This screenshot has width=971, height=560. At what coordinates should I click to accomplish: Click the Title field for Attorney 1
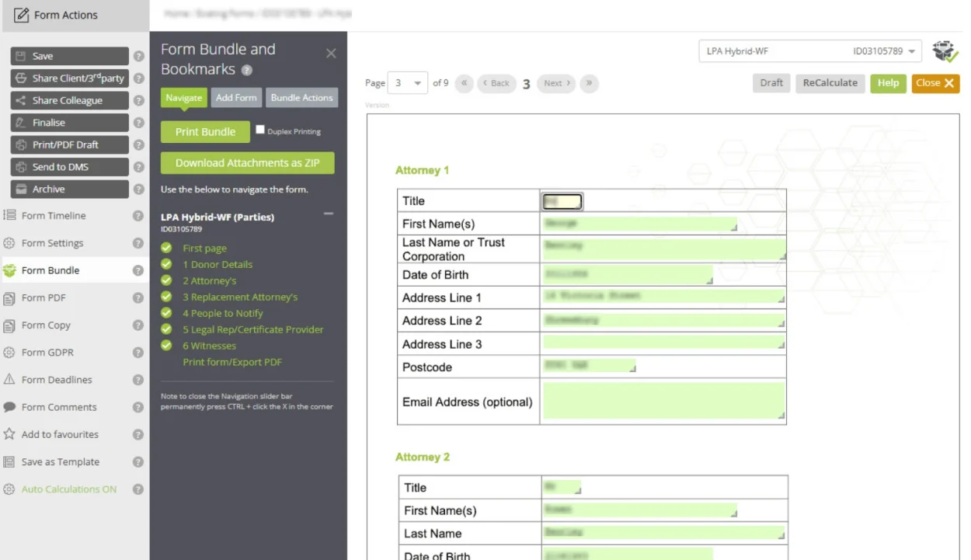point(562,200)
